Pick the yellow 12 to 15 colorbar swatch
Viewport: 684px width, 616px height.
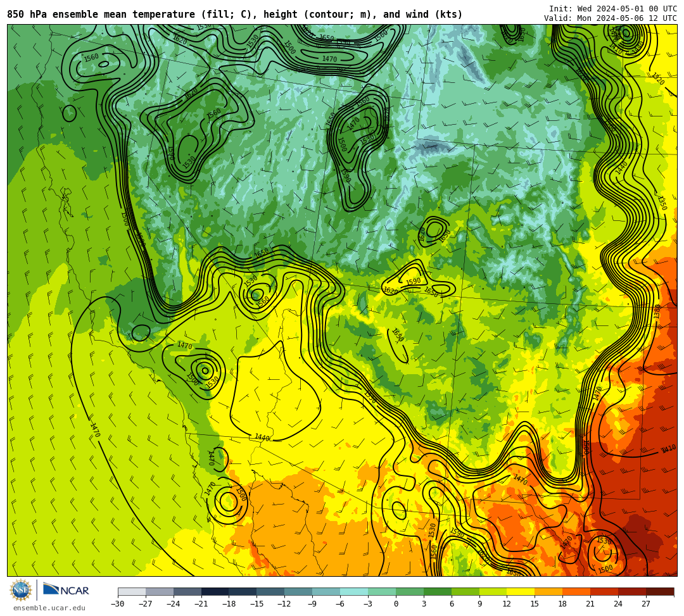pyautogui.click(x=521, y=591)
